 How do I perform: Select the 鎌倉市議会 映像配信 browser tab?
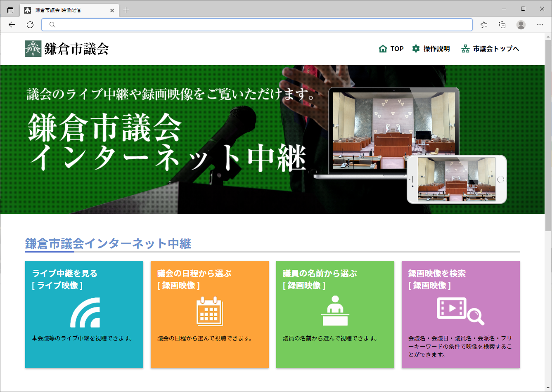(69, 10)
